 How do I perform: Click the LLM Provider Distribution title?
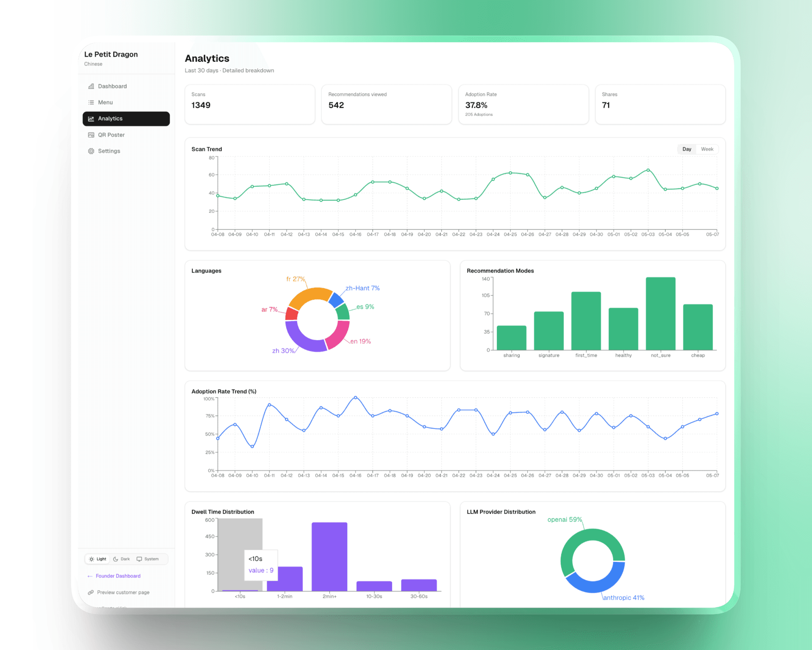coord(501,512)
